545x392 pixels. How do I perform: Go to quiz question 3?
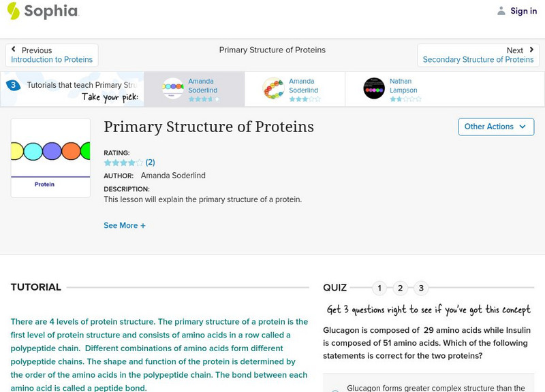422,288
